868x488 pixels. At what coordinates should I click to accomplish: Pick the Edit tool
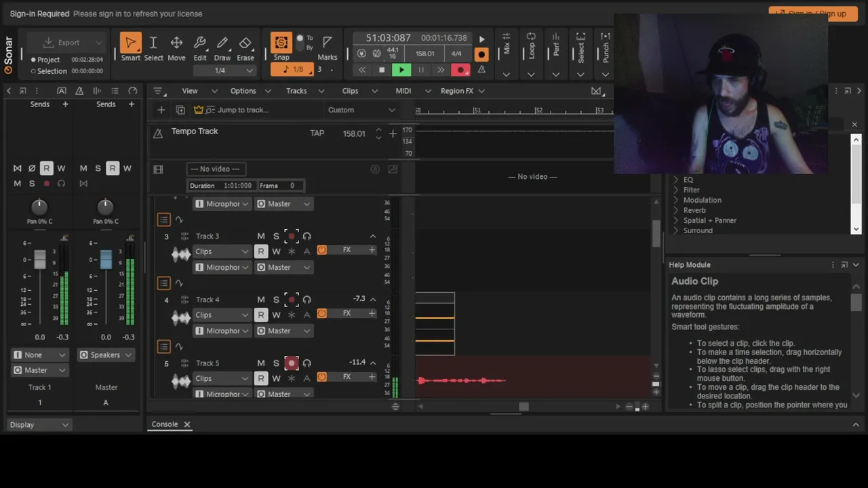[200, 47]
